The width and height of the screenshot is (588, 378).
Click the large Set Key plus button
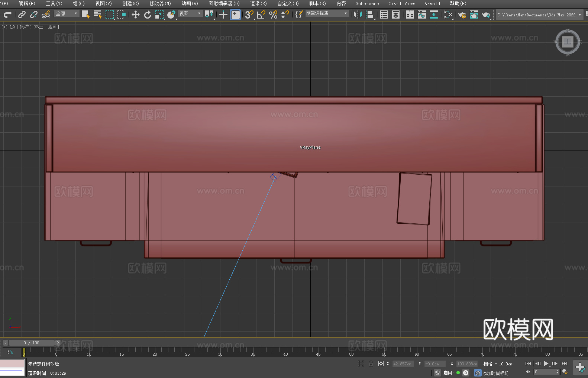pyautogui.click(x=580, y=368)
